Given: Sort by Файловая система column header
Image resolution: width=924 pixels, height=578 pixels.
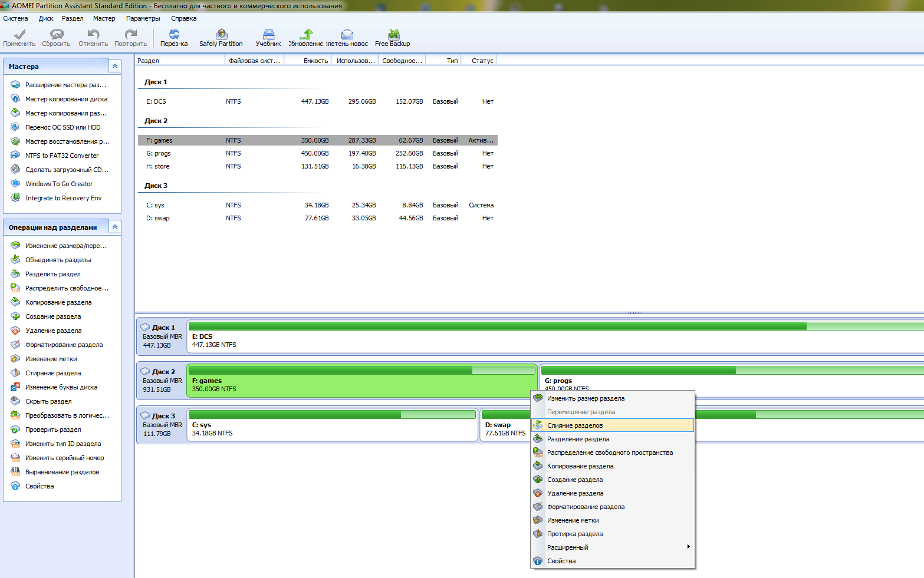Looking at the screenshot, I should 254,61.
